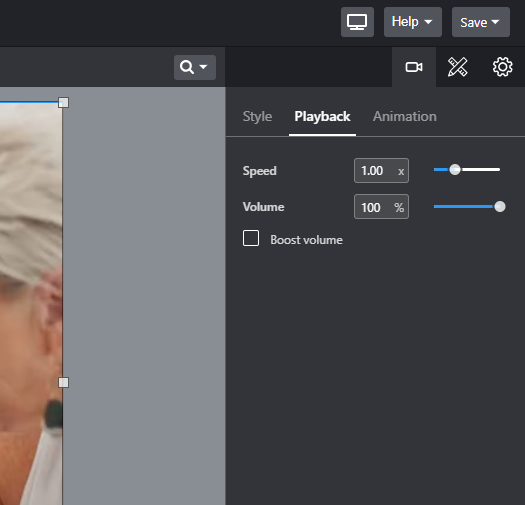This screenshot has height=505, width=525.
Task: Click the Volume percent input field
Action: point(381,207)
